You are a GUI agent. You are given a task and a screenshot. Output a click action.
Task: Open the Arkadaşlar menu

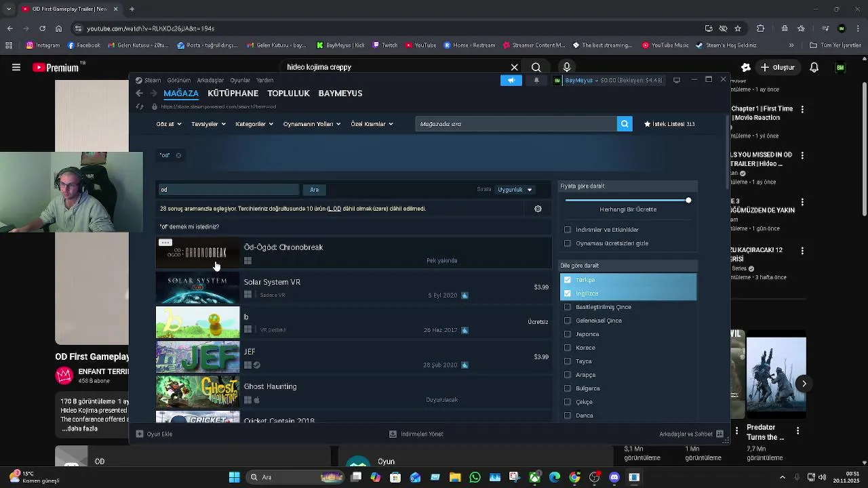coord(210,80)
